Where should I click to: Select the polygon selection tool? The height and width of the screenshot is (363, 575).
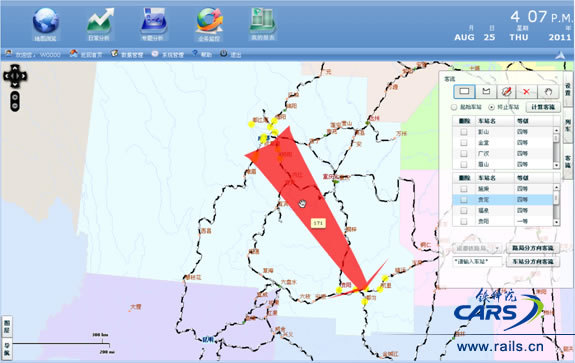486,91
